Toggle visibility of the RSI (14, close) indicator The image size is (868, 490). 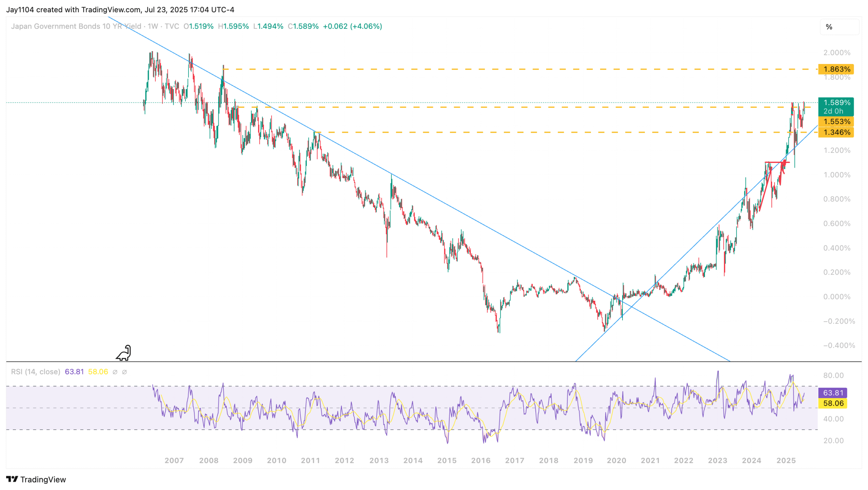(35, 371)
